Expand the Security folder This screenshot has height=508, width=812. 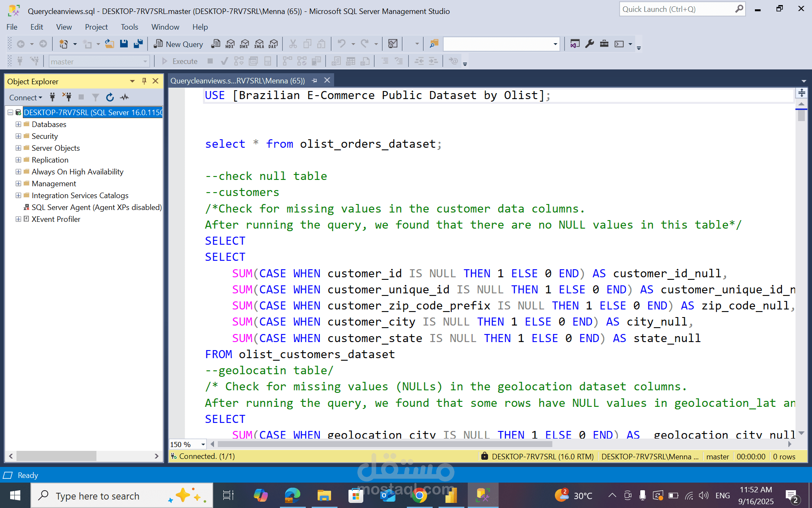(x=18, y=136)
